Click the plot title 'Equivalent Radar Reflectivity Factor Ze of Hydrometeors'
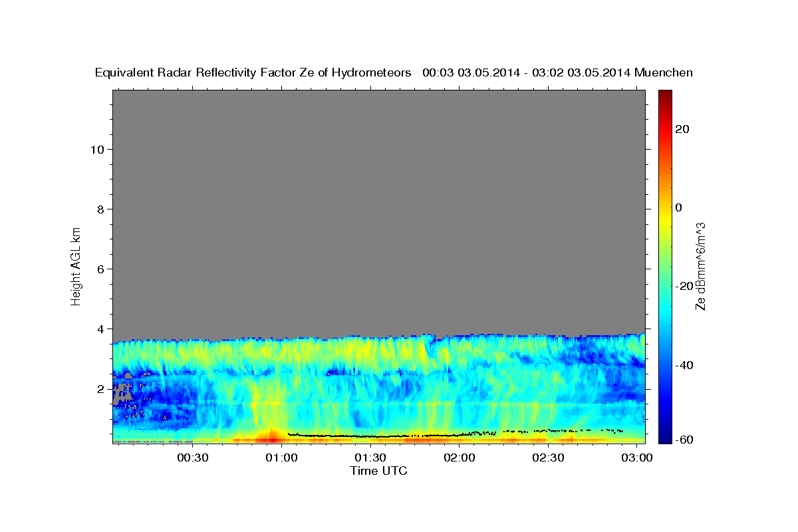Image resolution: width=798 pixels, height=532 pixels. (x=253, y=73)
